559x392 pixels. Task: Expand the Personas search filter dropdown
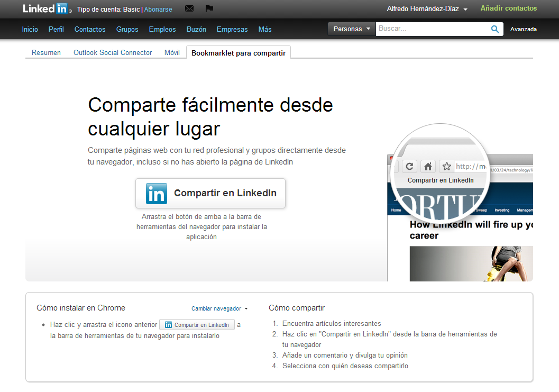coord(352,29)
